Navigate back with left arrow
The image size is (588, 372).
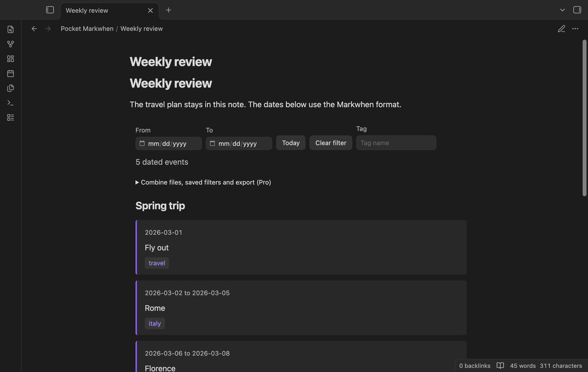(34, 28)
